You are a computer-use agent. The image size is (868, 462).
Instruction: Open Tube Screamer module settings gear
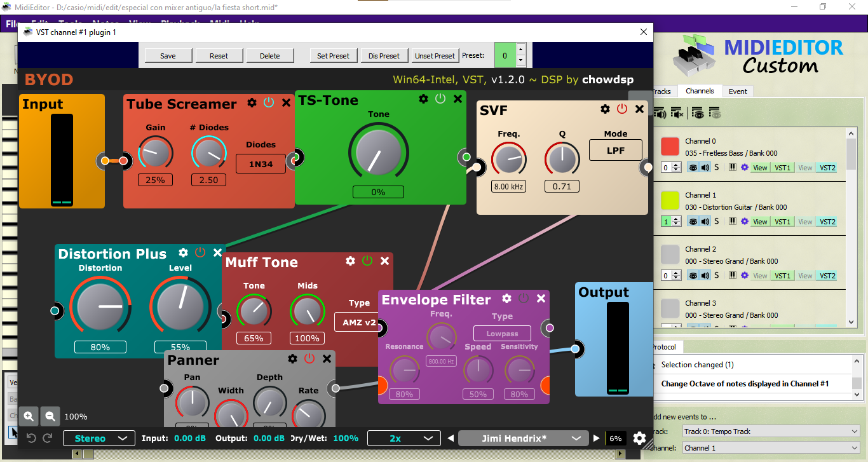(x=252, y=102)
